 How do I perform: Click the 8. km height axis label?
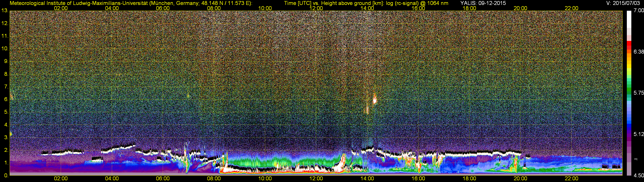coord(6,74)
